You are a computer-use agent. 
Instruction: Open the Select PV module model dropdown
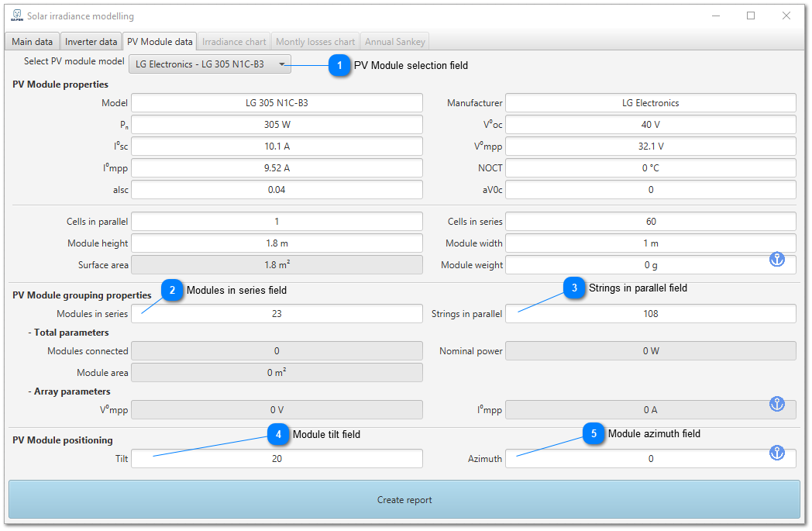(x=210, y=64)
